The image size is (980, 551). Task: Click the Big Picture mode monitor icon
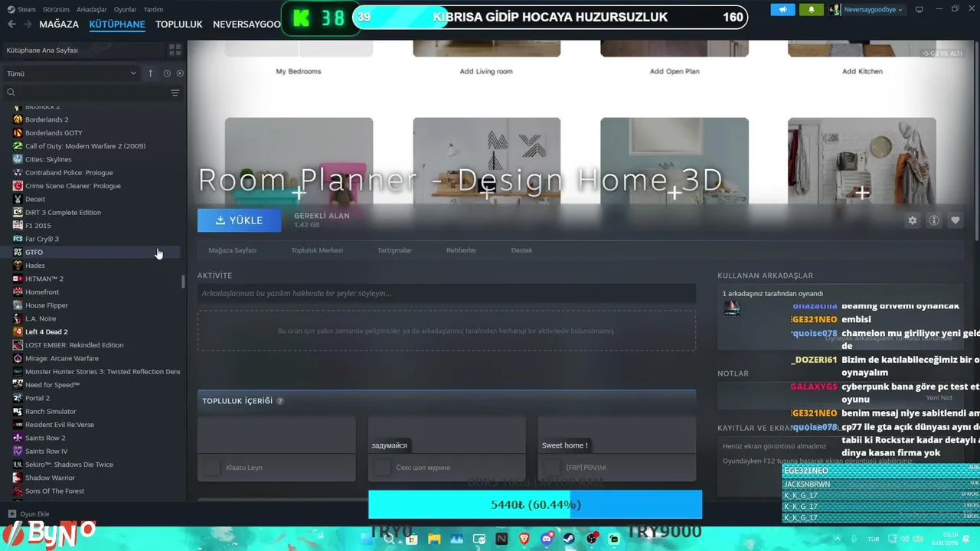(920, 10)
